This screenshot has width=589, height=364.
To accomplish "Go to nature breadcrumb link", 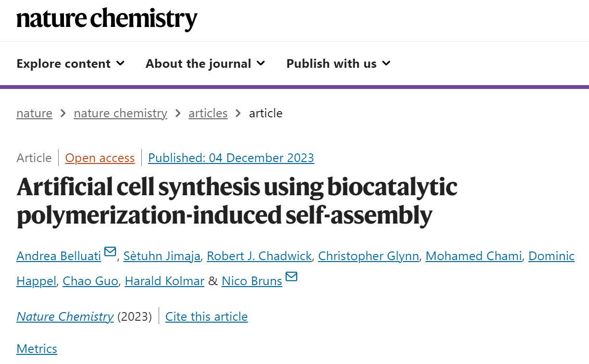I will [34, 113].
